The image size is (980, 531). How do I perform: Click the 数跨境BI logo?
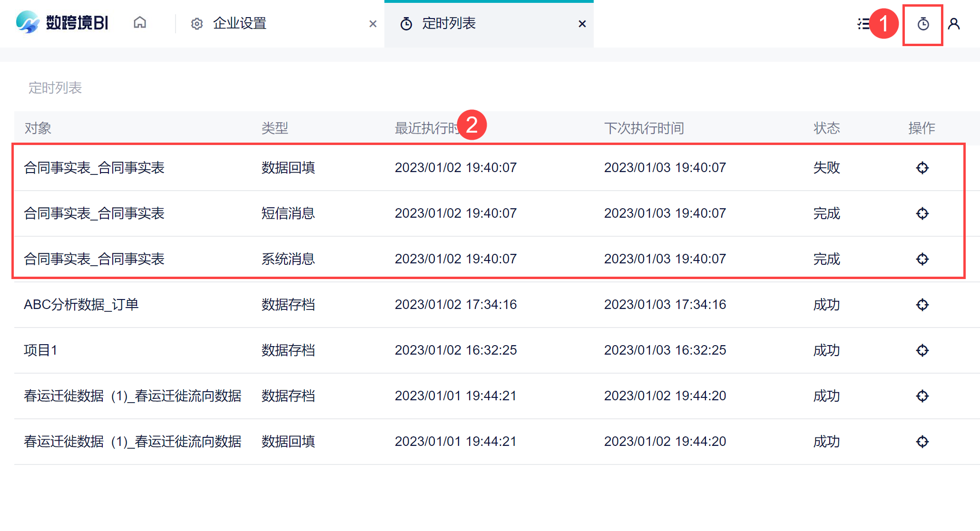click(x=62, y=22)
